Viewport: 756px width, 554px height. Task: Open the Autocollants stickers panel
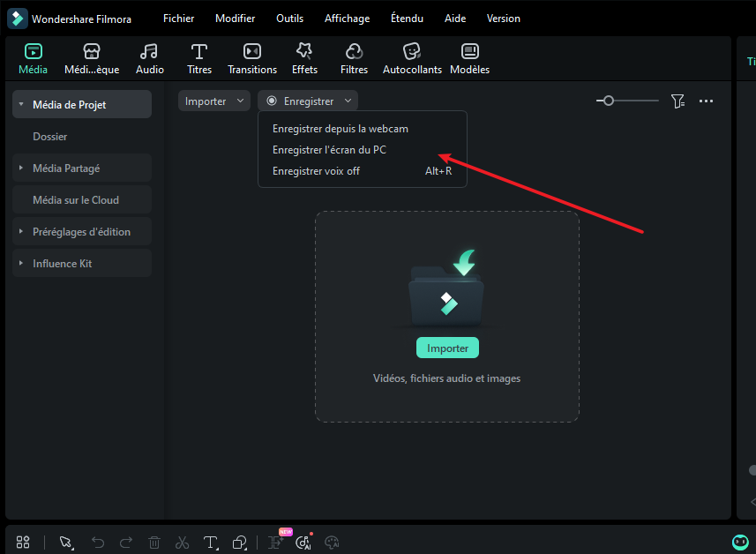(412, 52)
